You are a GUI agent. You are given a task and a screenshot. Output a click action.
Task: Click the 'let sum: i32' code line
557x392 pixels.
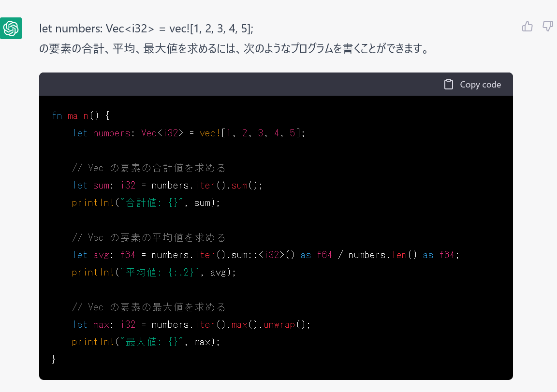click(x=168, y=185)
